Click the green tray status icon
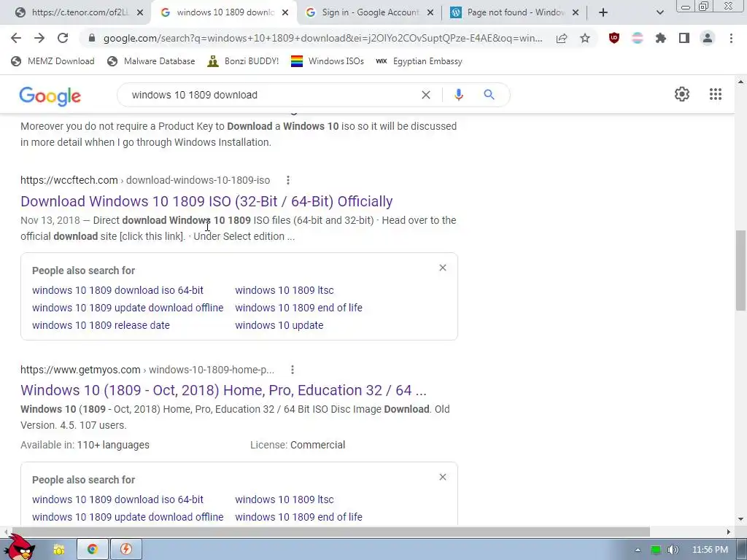Viewport: 747px width, 560px height. click(x=656, y=550)
